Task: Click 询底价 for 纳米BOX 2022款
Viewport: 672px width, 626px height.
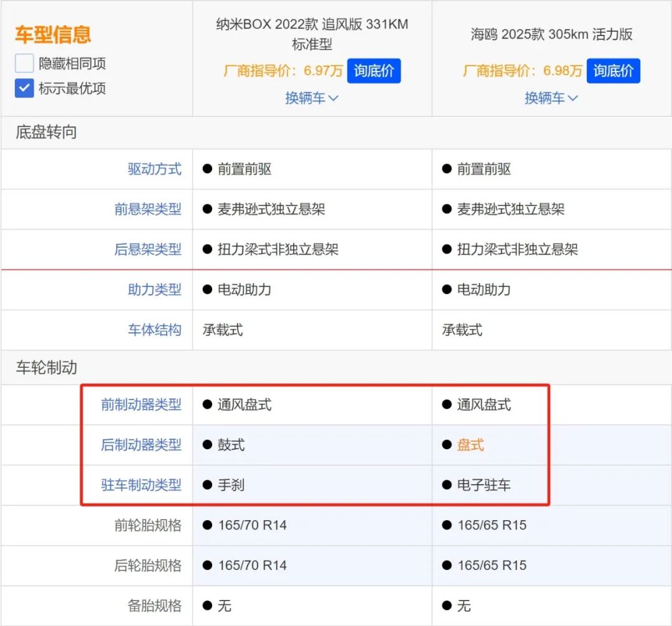Action: point(374,71)
